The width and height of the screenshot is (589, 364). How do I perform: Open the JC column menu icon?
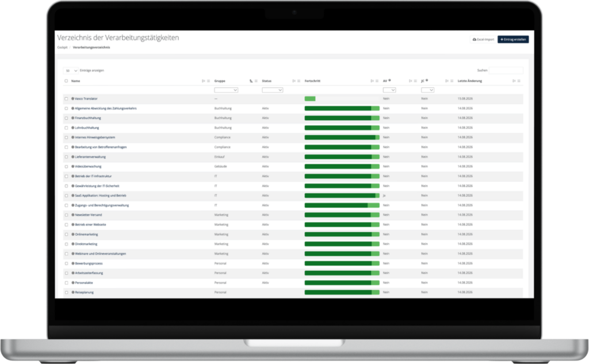pyautogui.click(x=452, y=81)
